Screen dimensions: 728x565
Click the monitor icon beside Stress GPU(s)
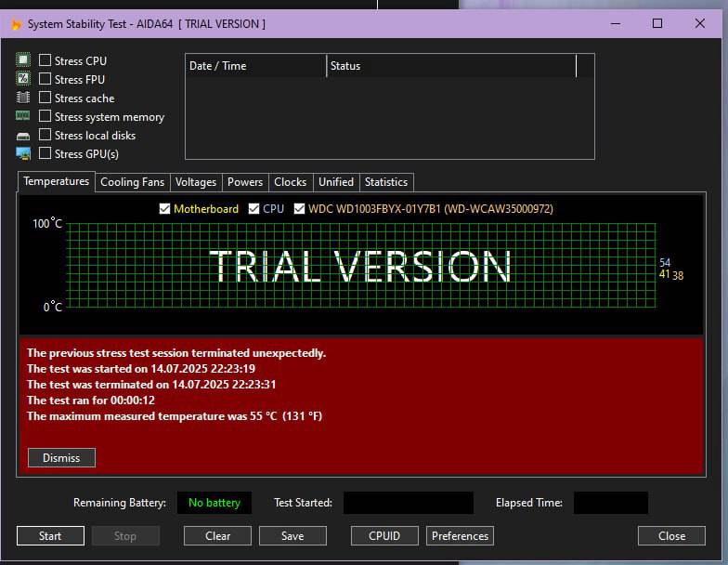(23, 153)
